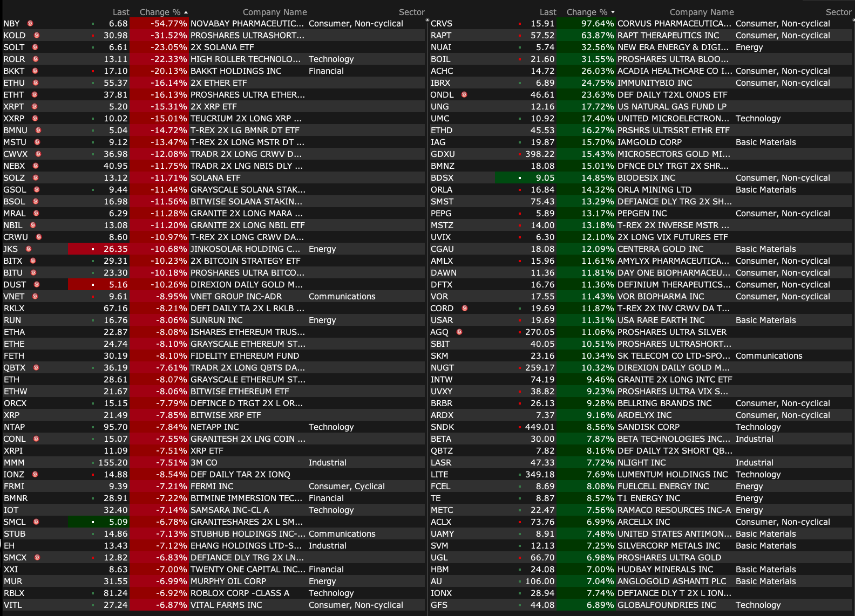Click the red badge icon beside ONDL

coord(464,94)
